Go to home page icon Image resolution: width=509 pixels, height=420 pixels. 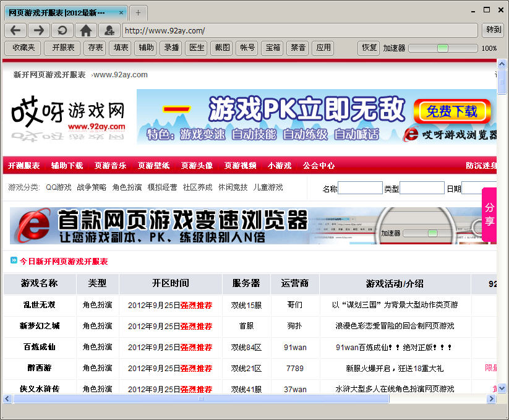pyautogui.click(x=86, y=30)
